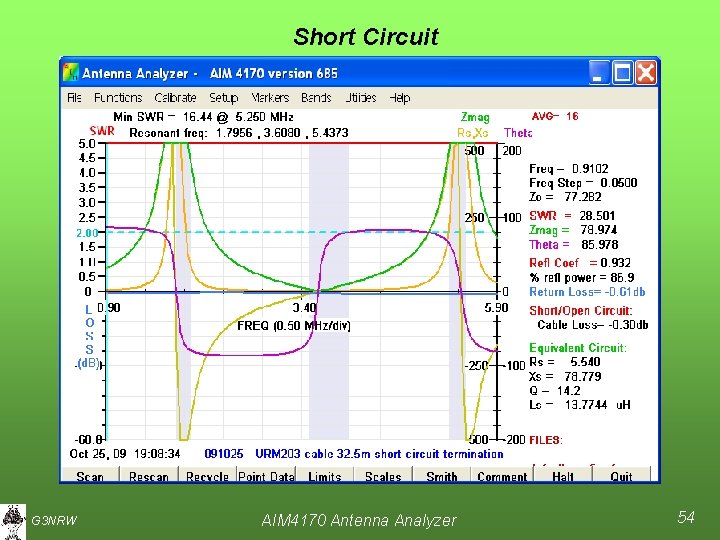Click the Rs = 5.540 value
The width and height of the screenshot is (720, 540).
click(x=565, y=362)
